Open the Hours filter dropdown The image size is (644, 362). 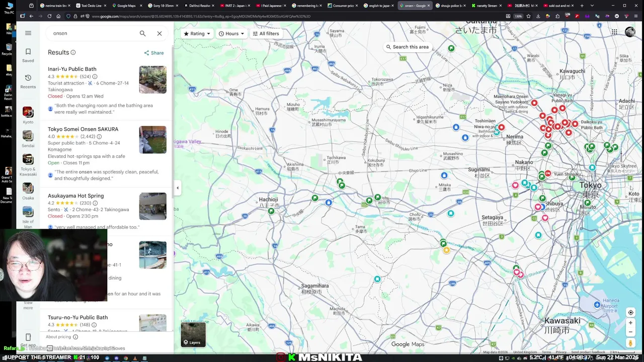231,34
